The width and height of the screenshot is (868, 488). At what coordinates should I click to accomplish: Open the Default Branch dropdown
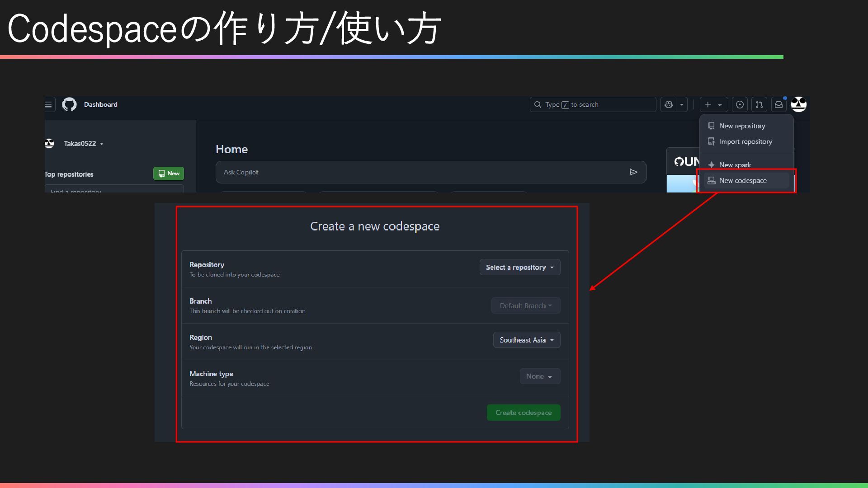tap(526, 305)
